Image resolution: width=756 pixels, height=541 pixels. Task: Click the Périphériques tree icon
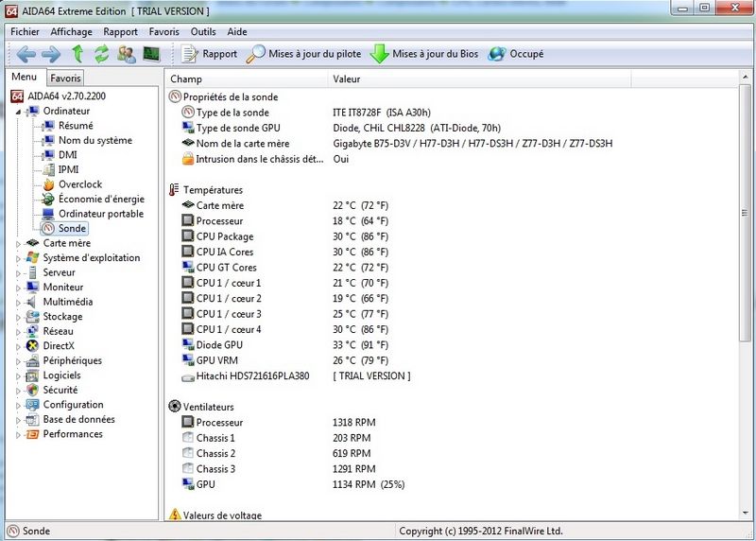click(x=32, y=360)
